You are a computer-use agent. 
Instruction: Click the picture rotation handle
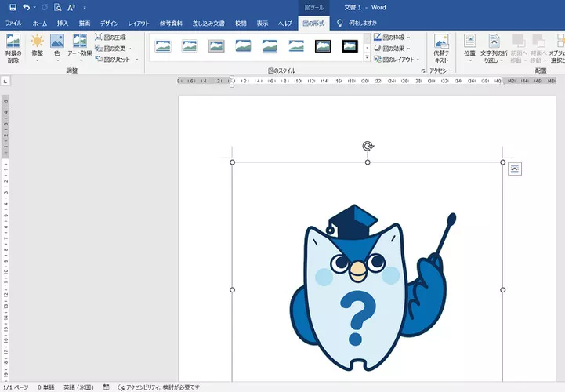coord(368,146)
